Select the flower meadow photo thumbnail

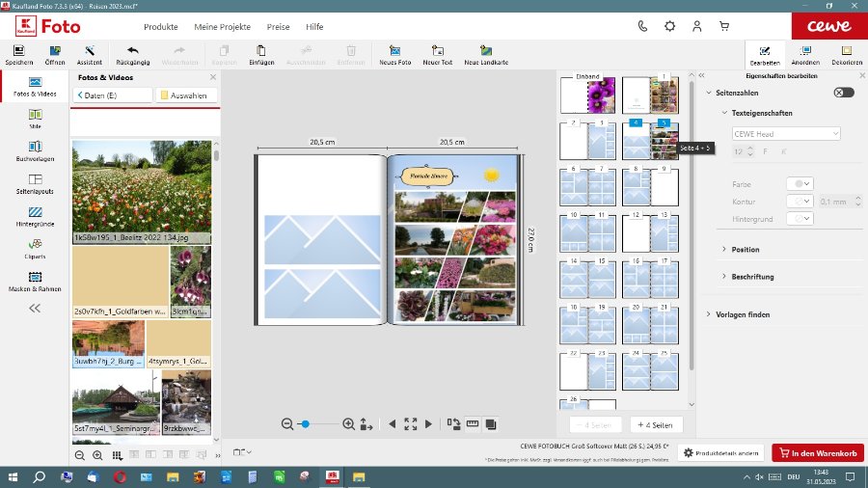(x=142, y=191)
